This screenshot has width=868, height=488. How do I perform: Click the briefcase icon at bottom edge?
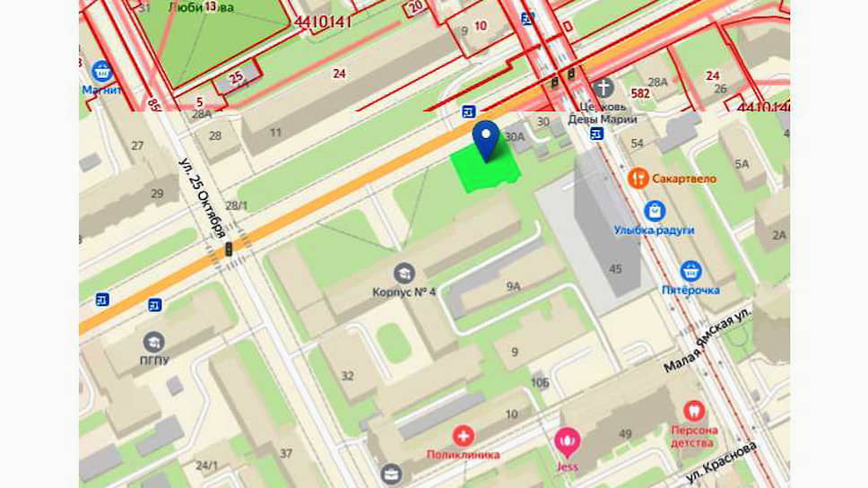pos(391,475)
